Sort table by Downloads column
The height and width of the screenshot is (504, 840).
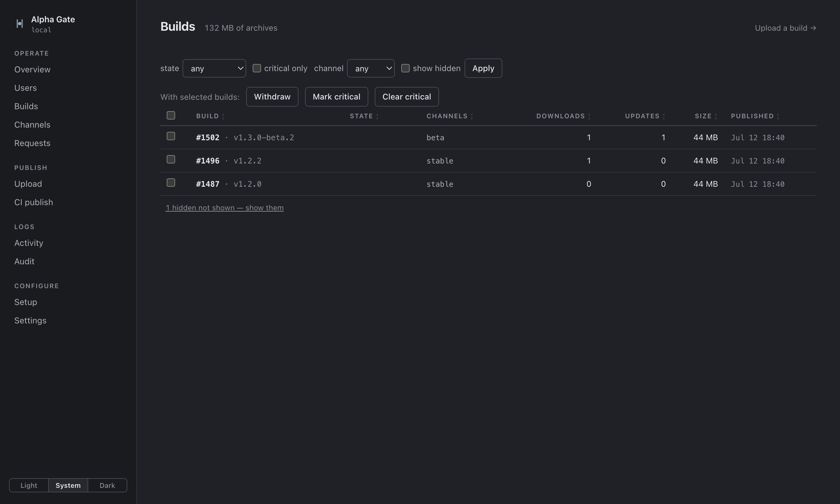564,116
